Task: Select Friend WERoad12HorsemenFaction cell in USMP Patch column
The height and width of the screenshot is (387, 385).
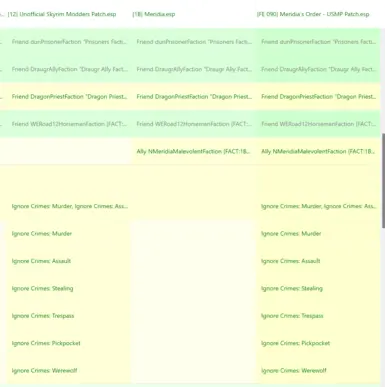Action: pyautogui.click(x=318, y=124)
